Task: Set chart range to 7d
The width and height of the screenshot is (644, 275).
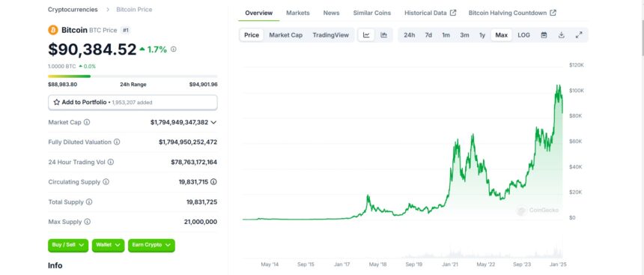Action: point(428,35)
